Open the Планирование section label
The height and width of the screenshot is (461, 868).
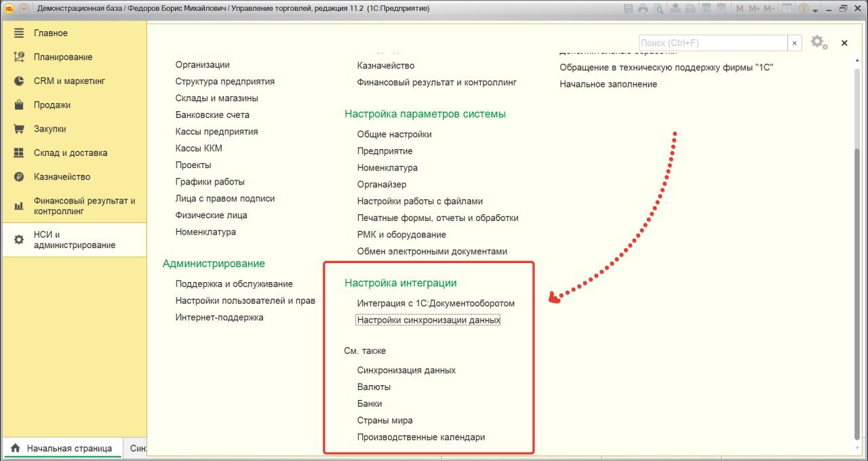tap(63, 57)
